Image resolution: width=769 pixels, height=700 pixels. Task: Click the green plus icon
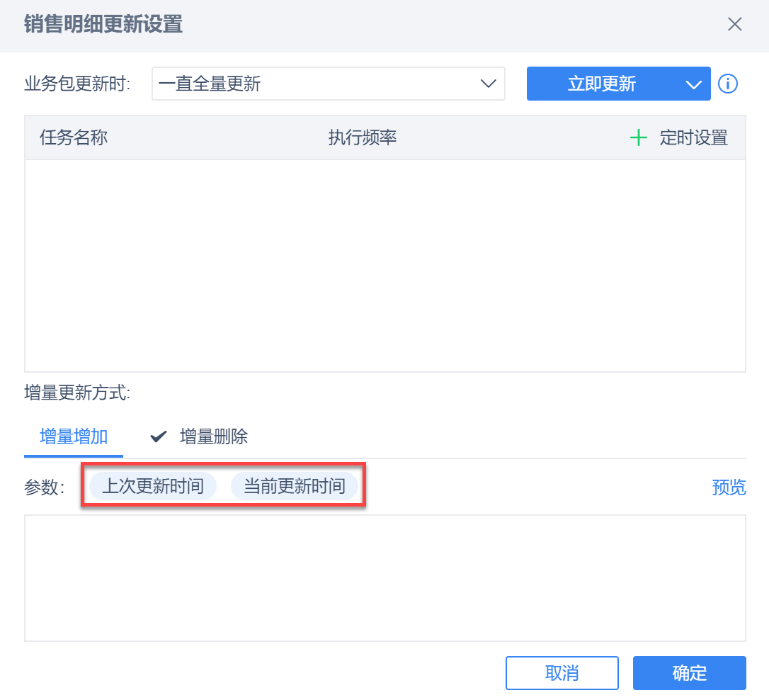(x=639, y=137)
